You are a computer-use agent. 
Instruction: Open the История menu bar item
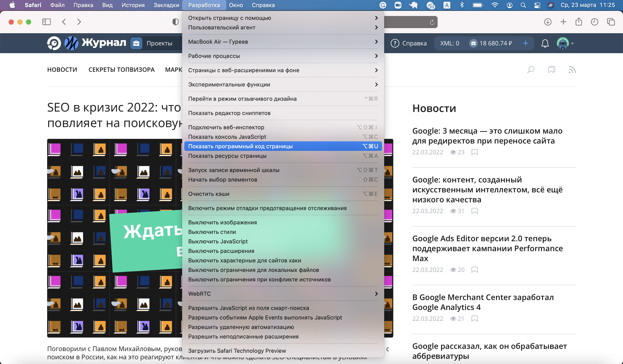[133, 5]
